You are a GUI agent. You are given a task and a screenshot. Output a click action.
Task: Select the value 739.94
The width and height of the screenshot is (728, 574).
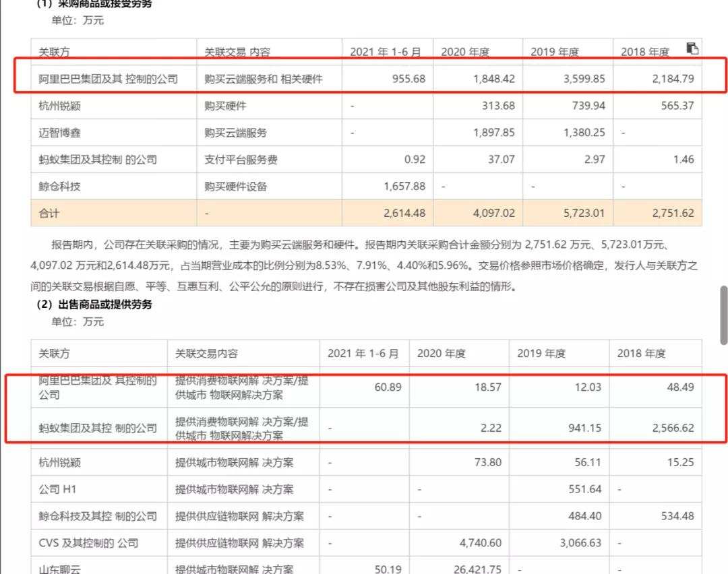(x=588, y=106)
